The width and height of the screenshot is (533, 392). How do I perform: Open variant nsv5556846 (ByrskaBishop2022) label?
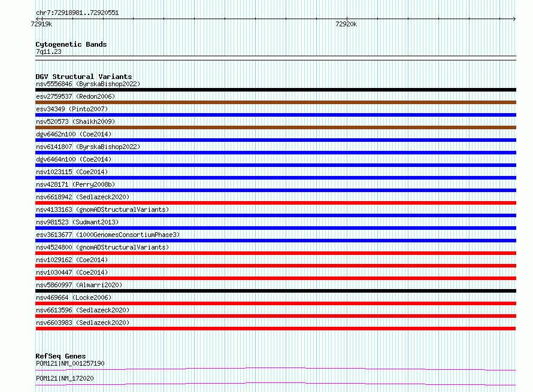pyautogui.click(x=88, y=84)
